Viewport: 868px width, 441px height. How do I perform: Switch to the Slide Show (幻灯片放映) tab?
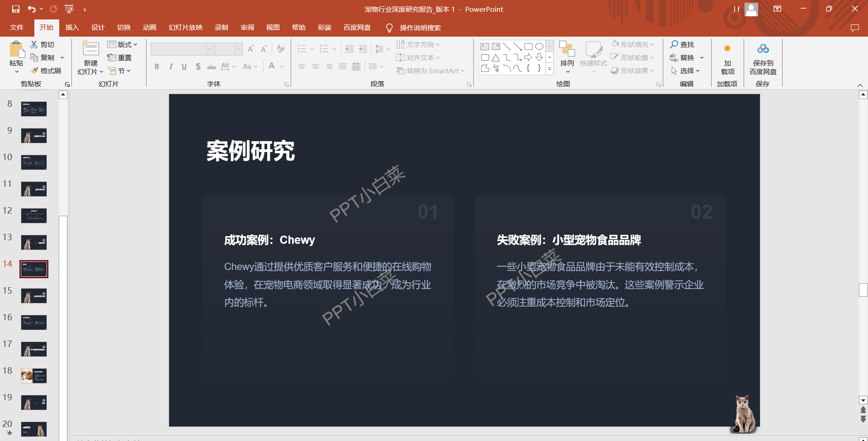tap(185, 28)
